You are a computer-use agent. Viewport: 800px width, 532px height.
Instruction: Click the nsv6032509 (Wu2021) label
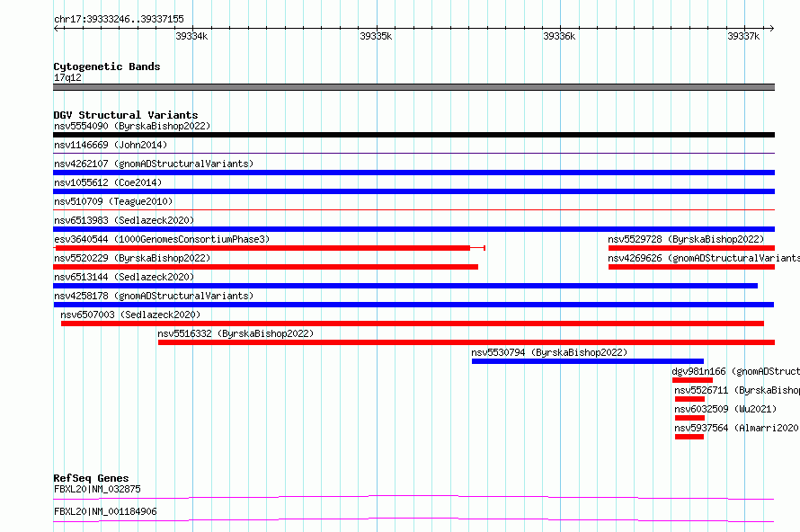[725, 409]
